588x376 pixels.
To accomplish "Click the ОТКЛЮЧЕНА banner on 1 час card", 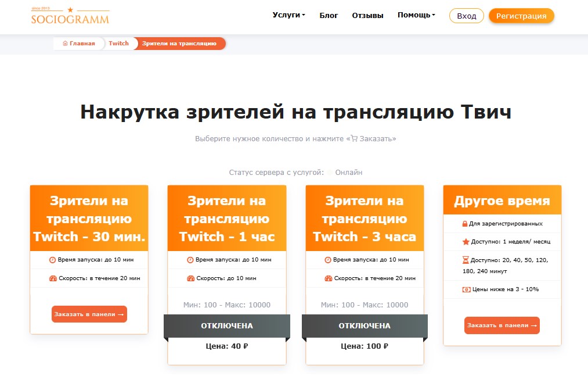I will pos(227,325).
